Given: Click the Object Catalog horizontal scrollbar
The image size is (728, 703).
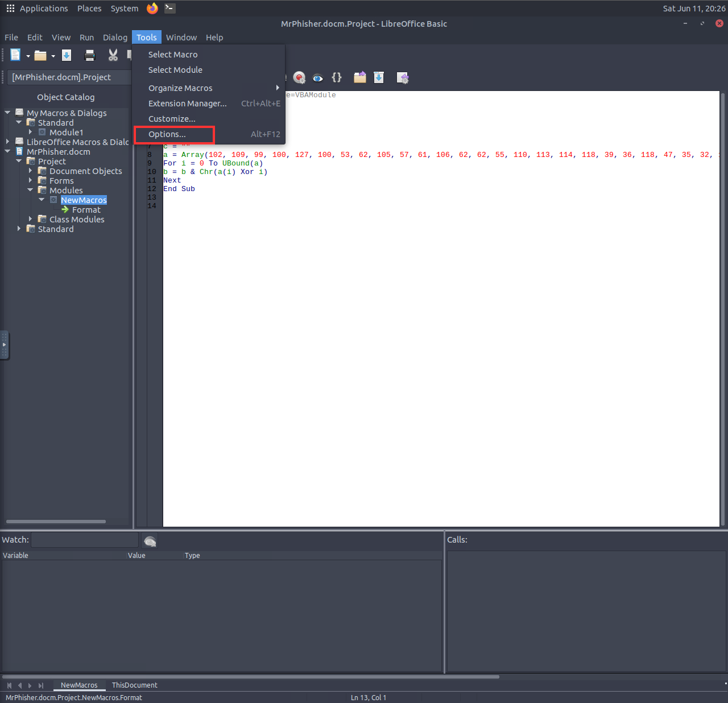Looking at the screenshot, I should (x=56, y=522).
